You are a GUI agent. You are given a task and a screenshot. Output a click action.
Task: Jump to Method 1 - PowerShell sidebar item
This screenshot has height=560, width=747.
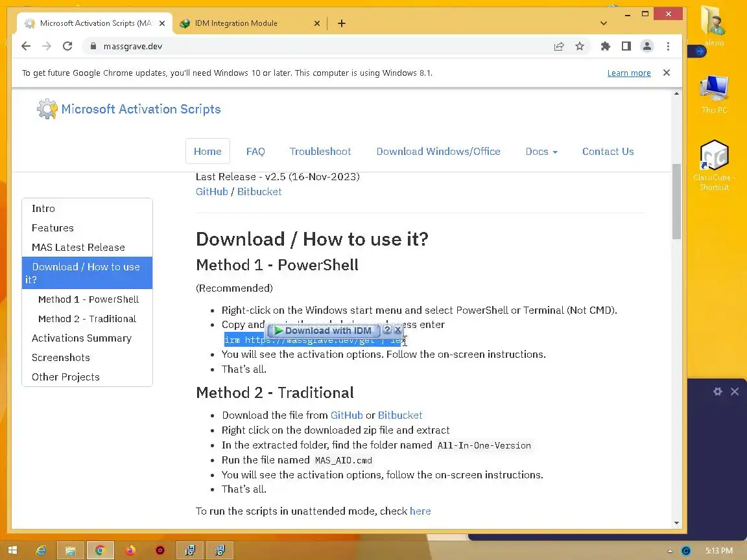tap(89, 299)
